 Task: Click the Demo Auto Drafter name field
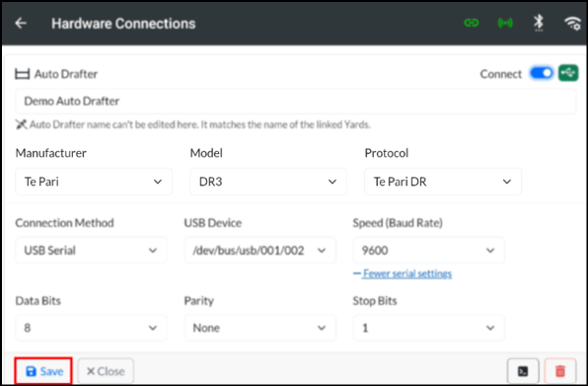click(x=296, y=101)
